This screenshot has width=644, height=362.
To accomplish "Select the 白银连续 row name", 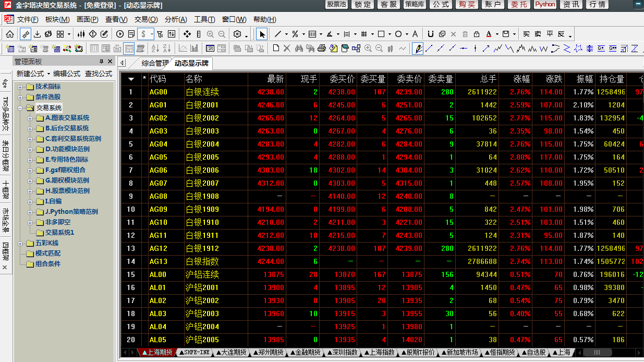I will tap(202, 92).
